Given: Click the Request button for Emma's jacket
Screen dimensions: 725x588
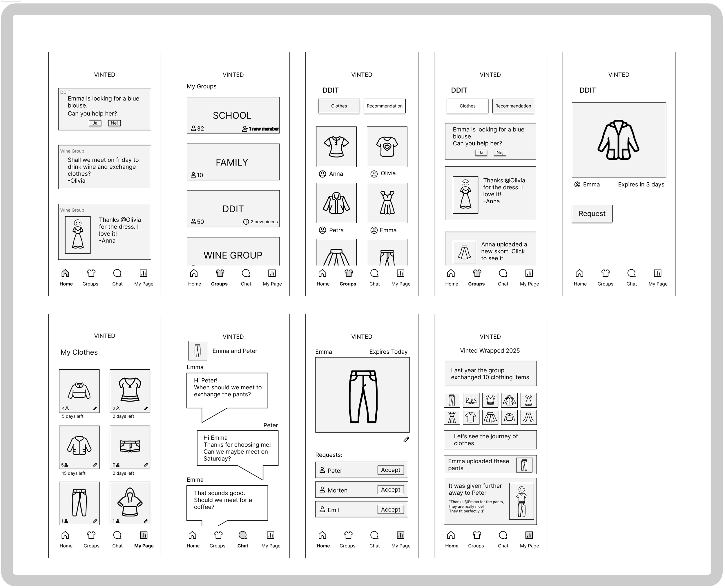Looking at the screenshot, I should pos(592,214).
